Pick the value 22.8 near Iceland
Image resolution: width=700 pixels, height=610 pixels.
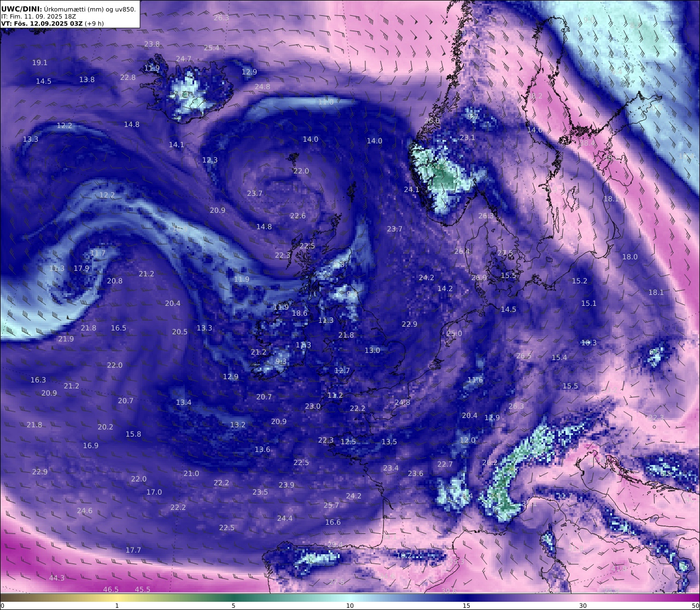point(127,78)
